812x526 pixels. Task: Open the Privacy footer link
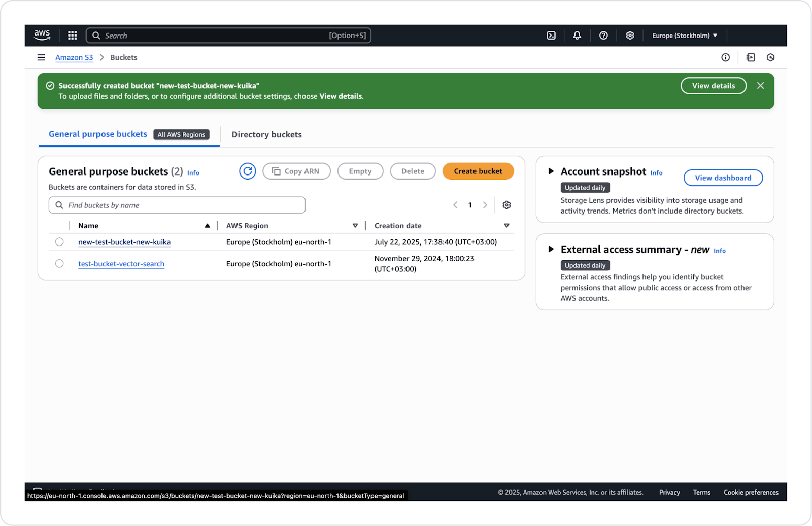click(669, 493)
